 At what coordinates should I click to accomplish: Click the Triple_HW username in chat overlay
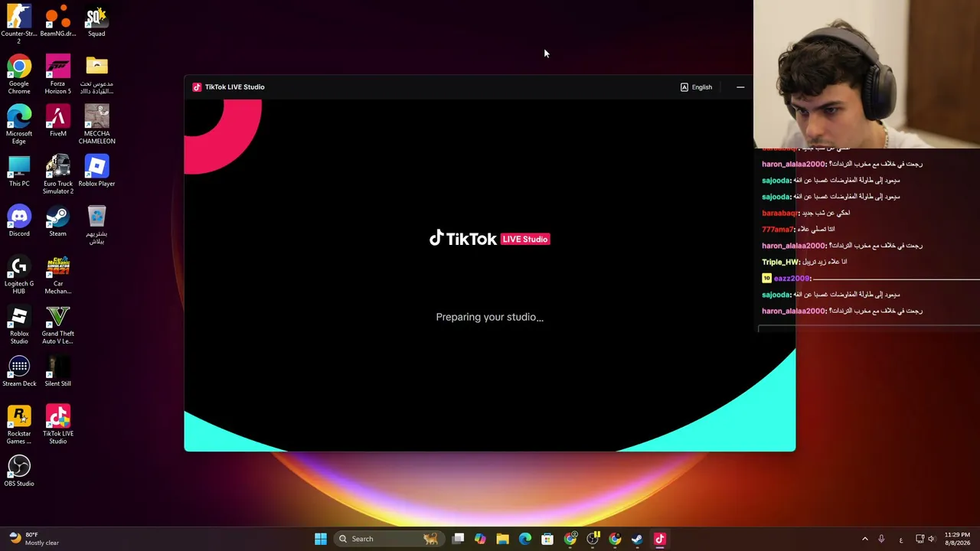[x=780, y=262]
